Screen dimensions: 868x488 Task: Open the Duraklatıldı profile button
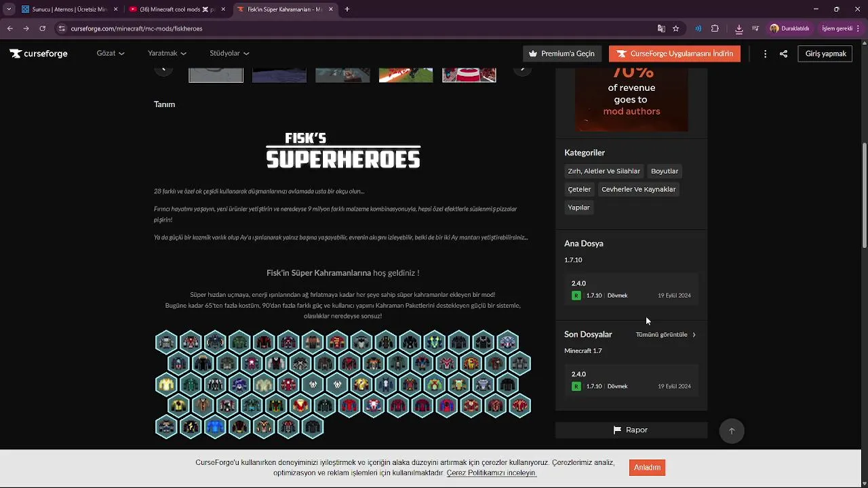click(x=790, y=28)
